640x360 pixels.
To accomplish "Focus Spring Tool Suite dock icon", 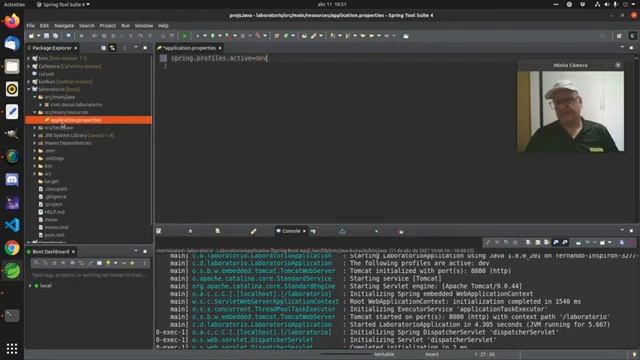I will pos(12,270).
